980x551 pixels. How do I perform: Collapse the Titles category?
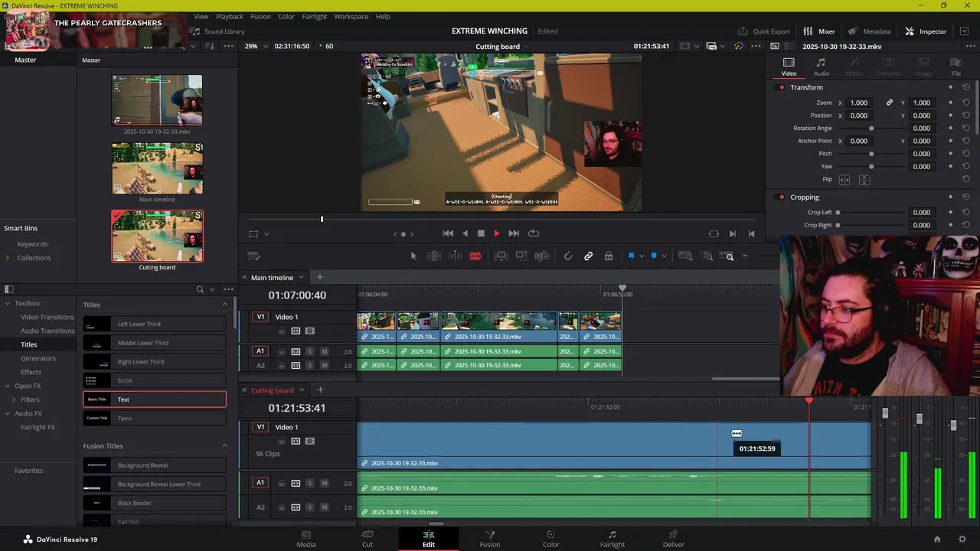pos(224,305)
